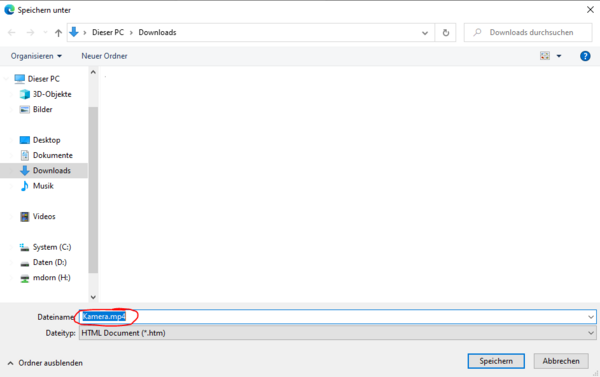Select the 3D-Objekte folder icon

coord(24,94)
